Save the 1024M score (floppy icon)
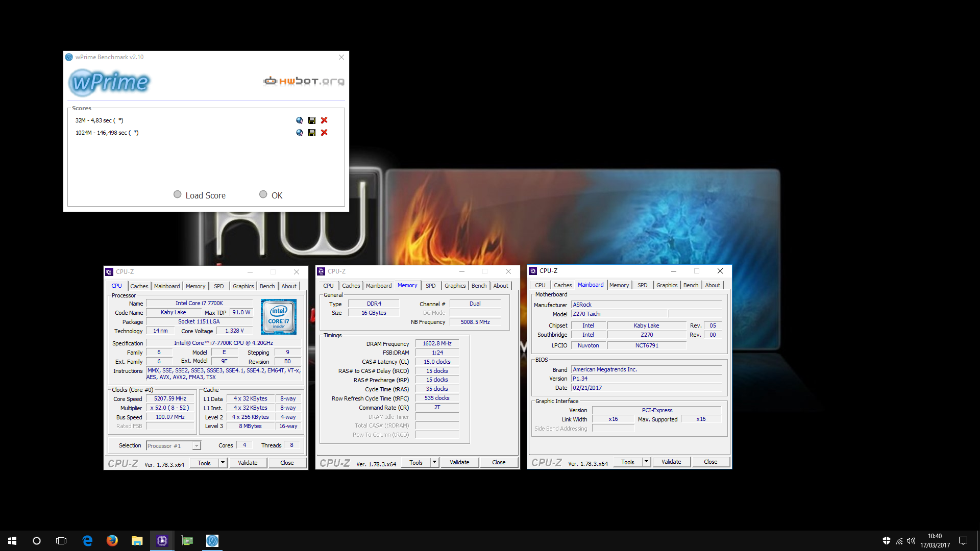Screen dimensions: 980x551 click(x=312, y=133)
